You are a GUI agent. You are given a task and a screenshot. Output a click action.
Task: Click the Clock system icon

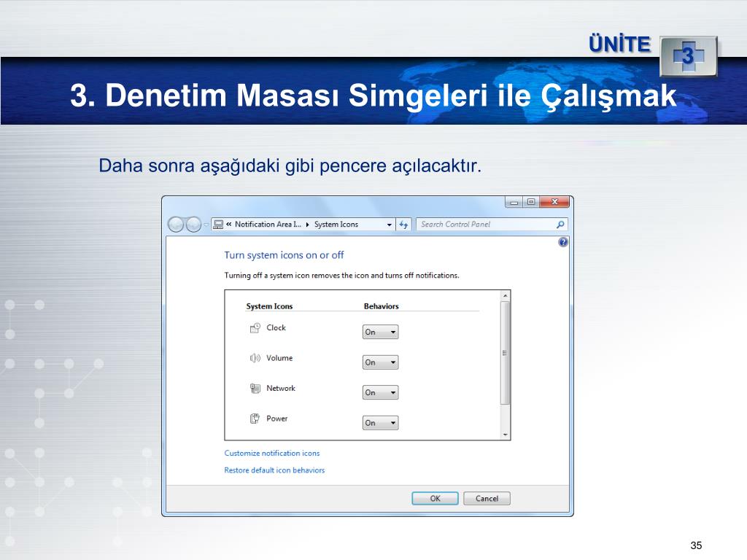pos(255,328)
